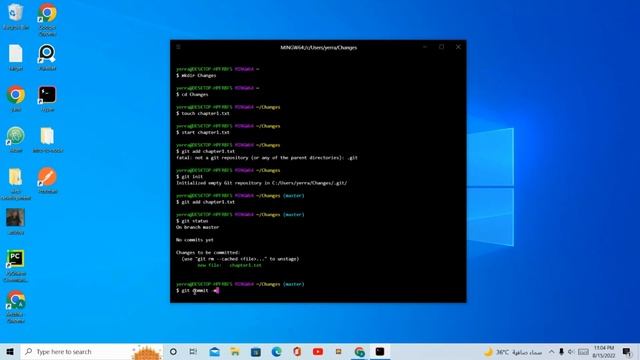Switch to Chrome window on taskbar
Viewport: 640px width, 360px height.
359,351
